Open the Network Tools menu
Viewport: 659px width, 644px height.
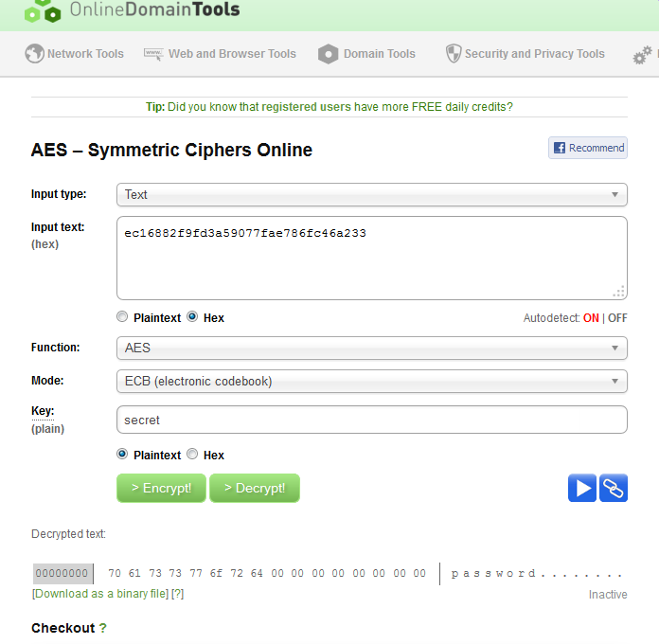click(85, 54)
